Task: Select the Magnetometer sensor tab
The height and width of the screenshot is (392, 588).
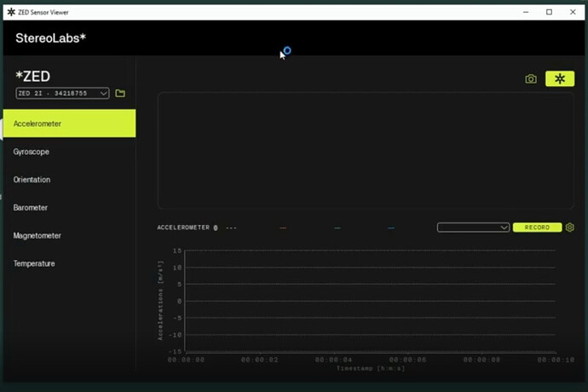Action: pyautogui.click(x=37, y=236)
